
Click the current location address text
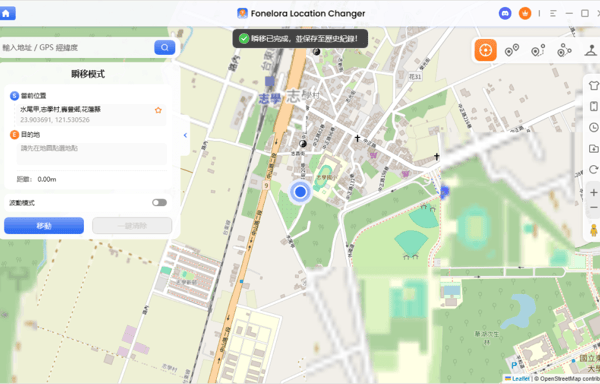pyautogui.click(x=60, y=109)
